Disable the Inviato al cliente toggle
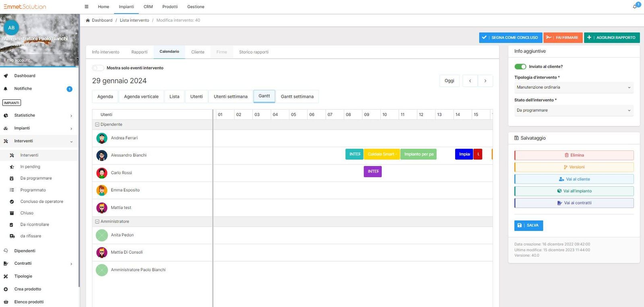644x307 pixels. (x=520, y=67)
